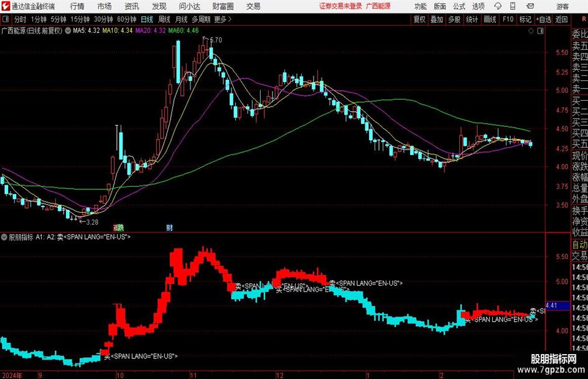Screen dimensions: 588x379
Task: Open the 公式 menu
Action: tap(459, 6)
